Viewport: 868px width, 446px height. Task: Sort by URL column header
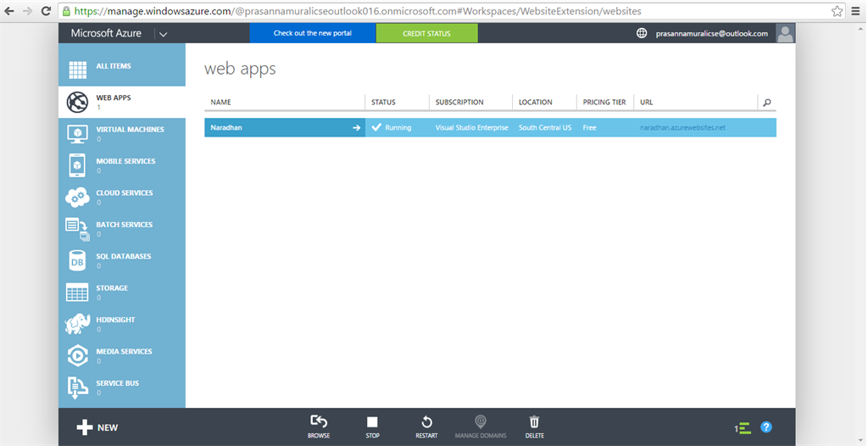tap(647, 102)
